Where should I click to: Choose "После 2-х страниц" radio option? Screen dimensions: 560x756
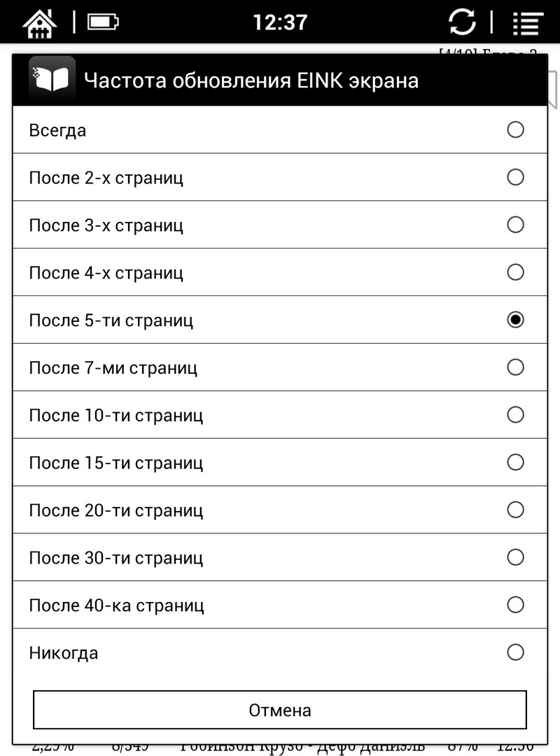(x=515, y=177)
